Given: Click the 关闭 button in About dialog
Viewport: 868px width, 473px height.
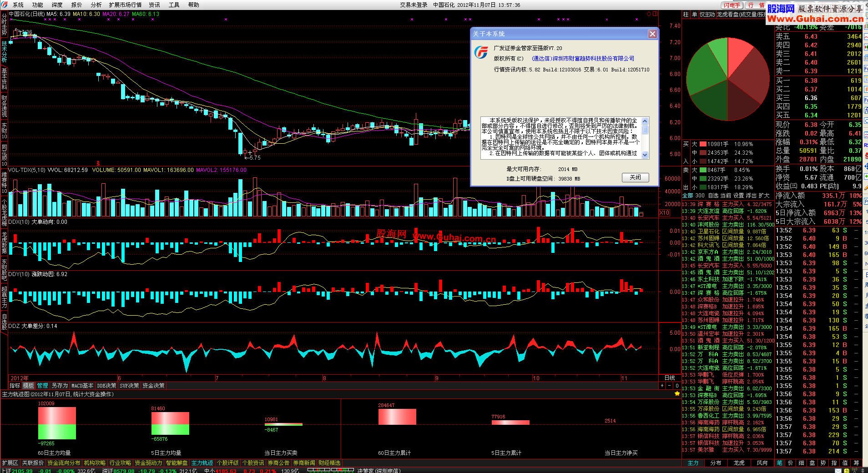Looking at the screenshot, I should click(x=635, y=177).
